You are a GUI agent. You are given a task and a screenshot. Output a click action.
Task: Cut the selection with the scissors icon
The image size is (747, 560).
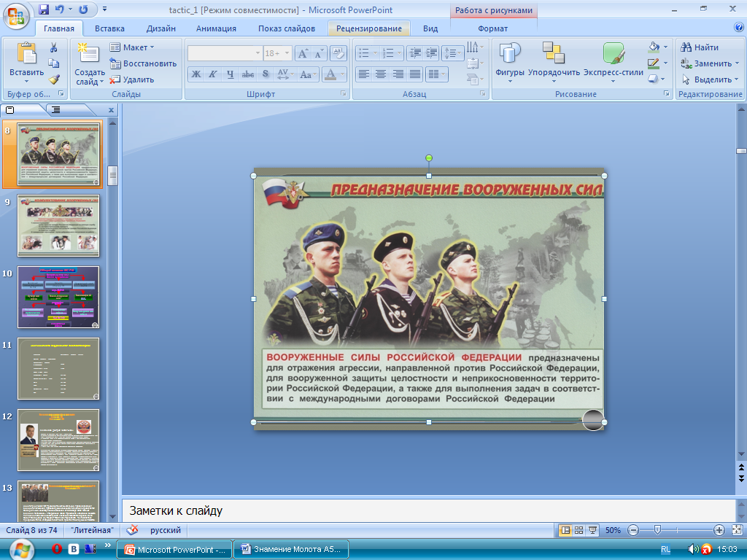pyautogui.click(x=54, y=47)
